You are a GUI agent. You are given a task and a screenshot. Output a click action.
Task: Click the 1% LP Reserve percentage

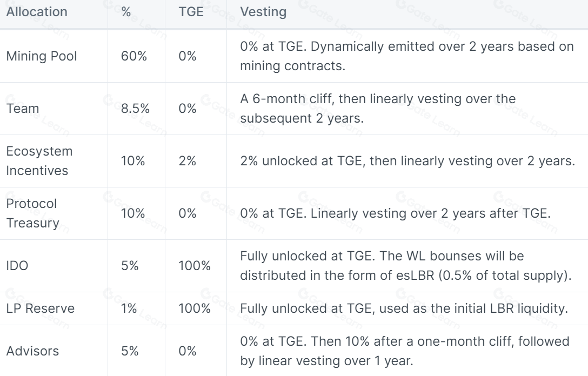point(129,309)
